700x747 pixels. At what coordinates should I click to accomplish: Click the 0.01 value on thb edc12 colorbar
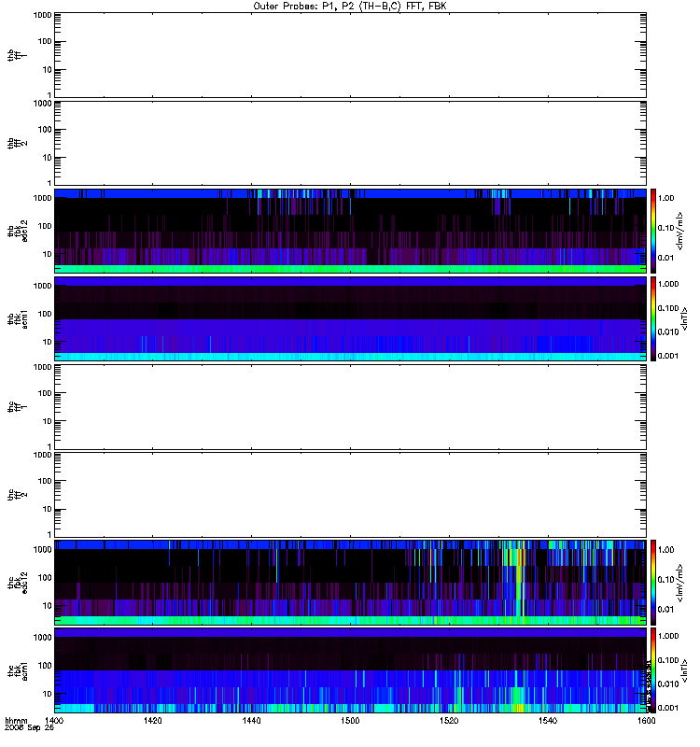pos(666,258)
